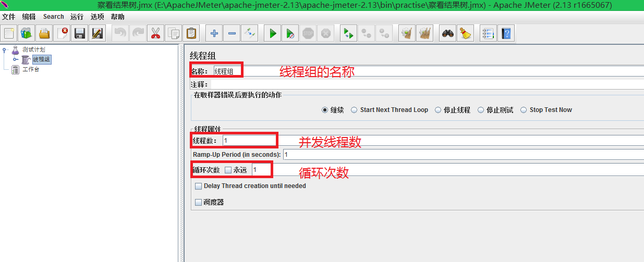Click the Stop test icon
The width and height of the screenshot is (644, 262).
click(308, 34)
